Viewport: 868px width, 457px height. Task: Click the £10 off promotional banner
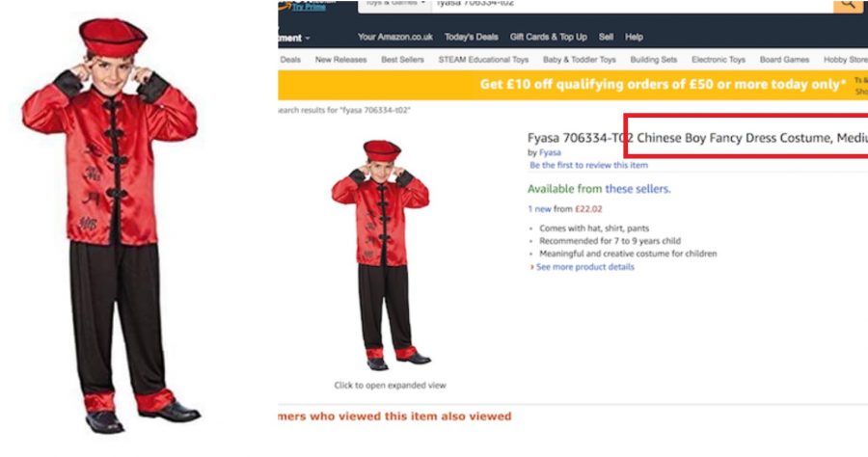coord(573,85)
